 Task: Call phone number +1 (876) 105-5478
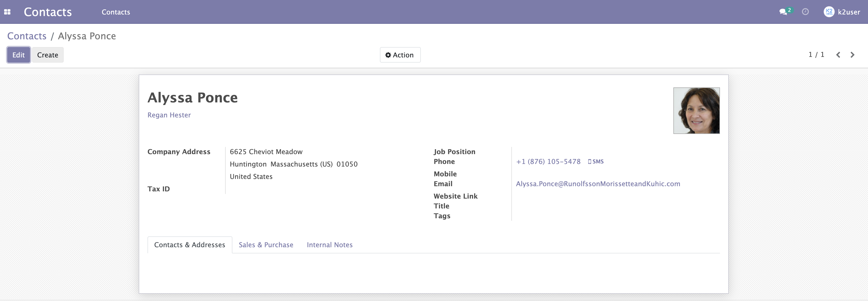click(548, 162)
